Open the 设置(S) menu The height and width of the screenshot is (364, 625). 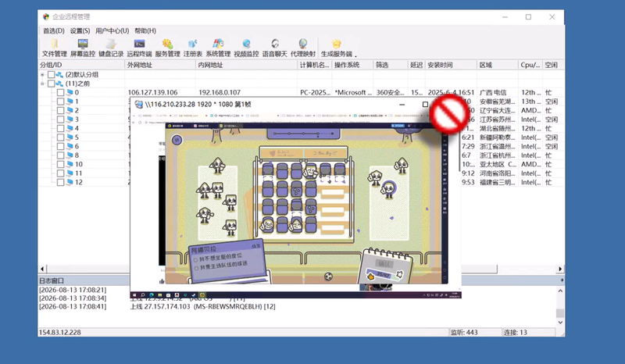point(80,30)
